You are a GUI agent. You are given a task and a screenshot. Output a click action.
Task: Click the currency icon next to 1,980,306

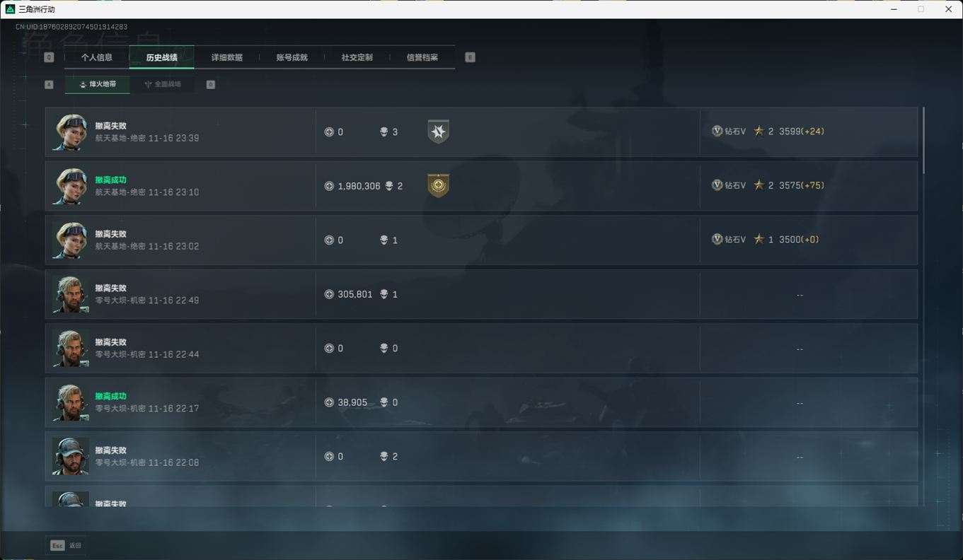coord(329,186)
